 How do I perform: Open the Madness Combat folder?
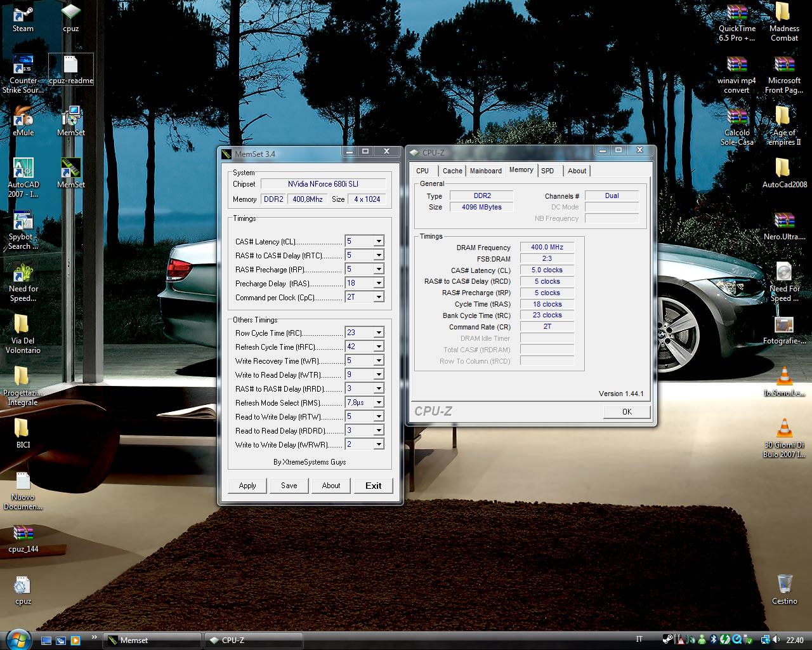tap(784, 23)
